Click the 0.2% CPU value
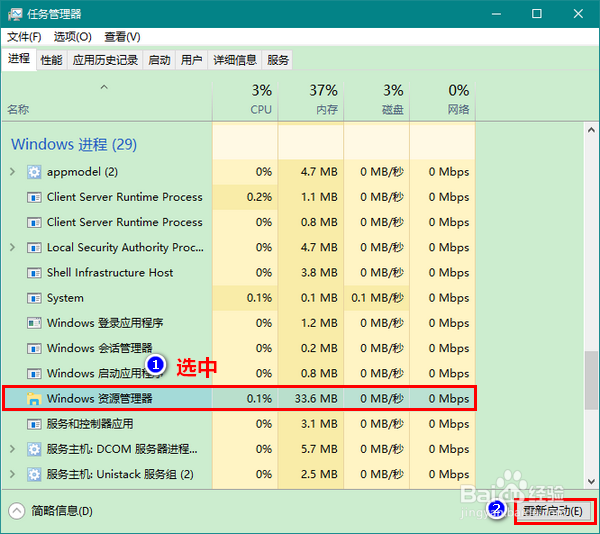600x534 pixels. (259, 197)
